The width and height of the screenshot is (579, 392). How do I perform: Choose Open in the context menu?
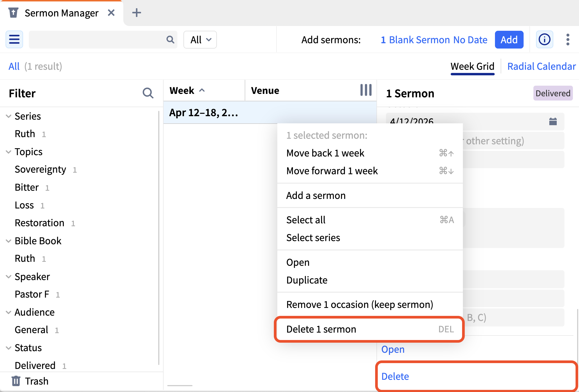[x=370, y=262]
